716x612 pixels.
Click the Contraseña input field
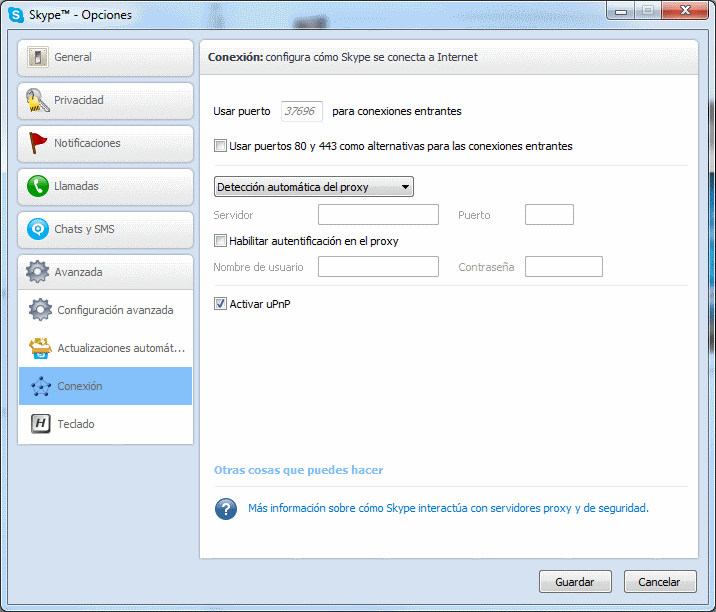click(563, 267)
